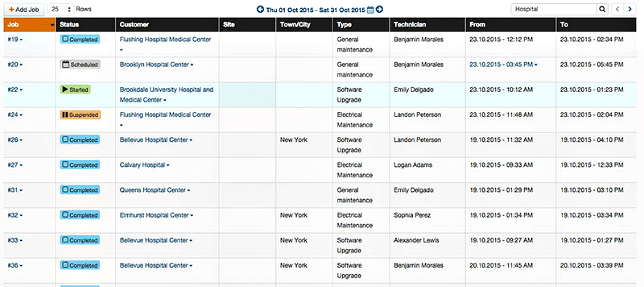Open Brookdale University Hospital and Medical Center link
The height and width of the screenshot is (287, 644).
(x=166, y=95)
